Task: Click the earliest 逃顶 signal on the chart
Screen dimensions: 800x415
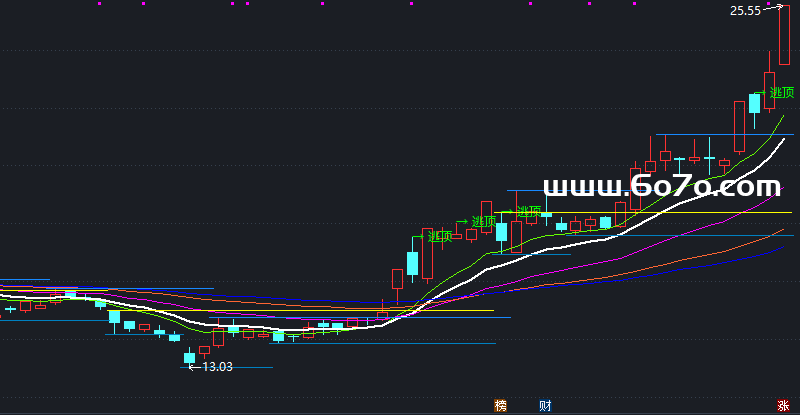Action: point(440,236)
